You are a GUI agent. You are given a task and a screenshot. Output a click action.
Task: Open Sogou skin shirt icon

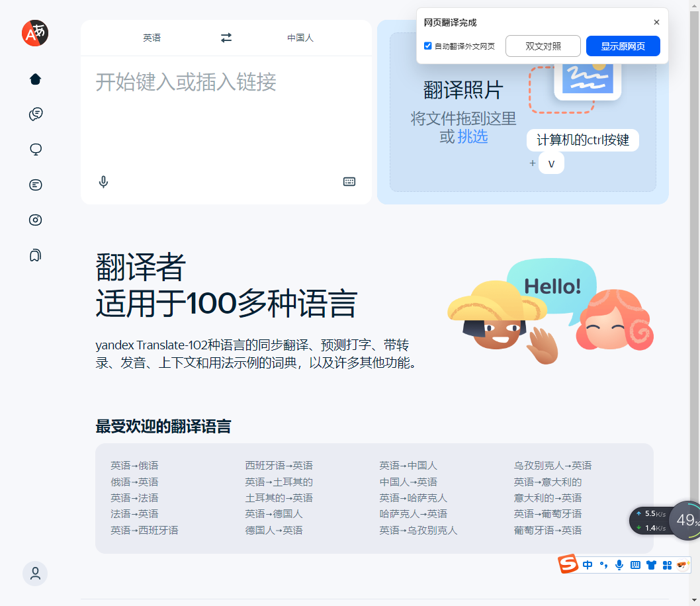click(x=651, y=565)
